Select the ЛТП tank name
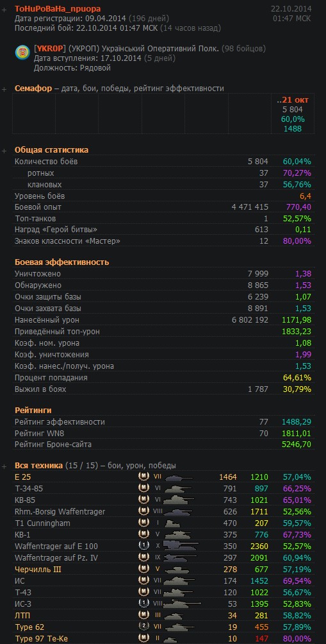The width and height of the screenshot is (326, 644). click(22, 616)
